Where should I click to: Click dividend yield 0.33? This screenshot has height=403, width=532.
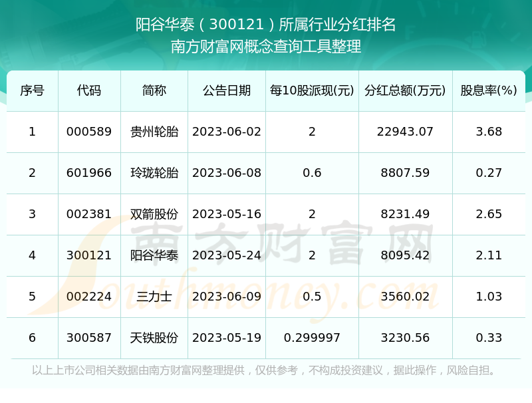489,338
